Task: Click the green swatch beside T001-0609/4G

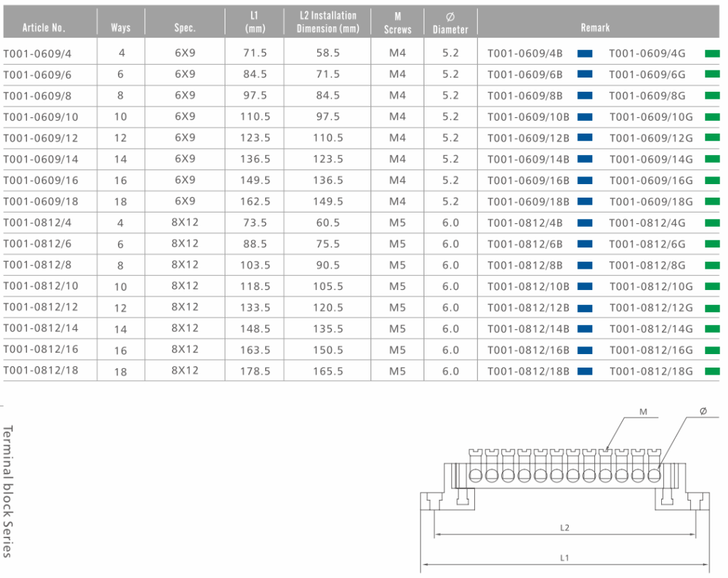Action: [712, 53]
